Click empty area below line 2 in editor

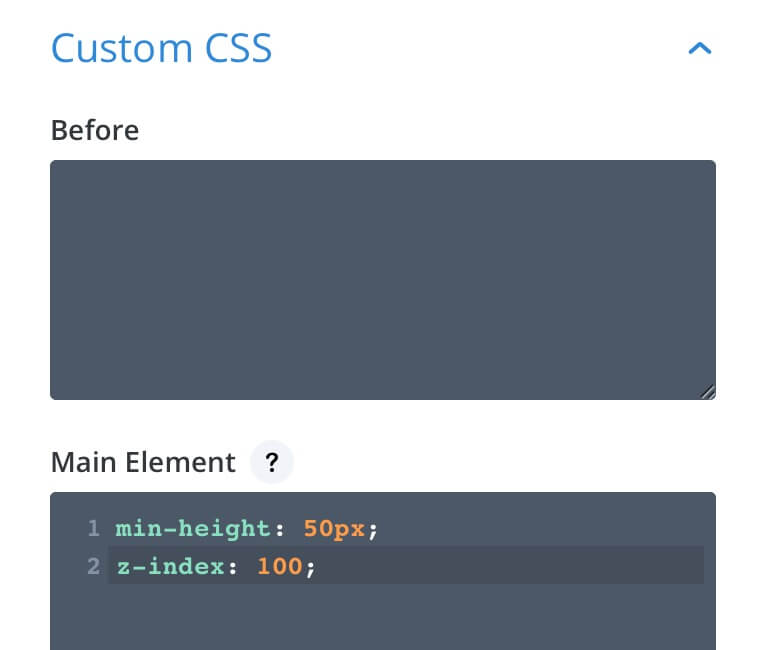pos(382,617)
